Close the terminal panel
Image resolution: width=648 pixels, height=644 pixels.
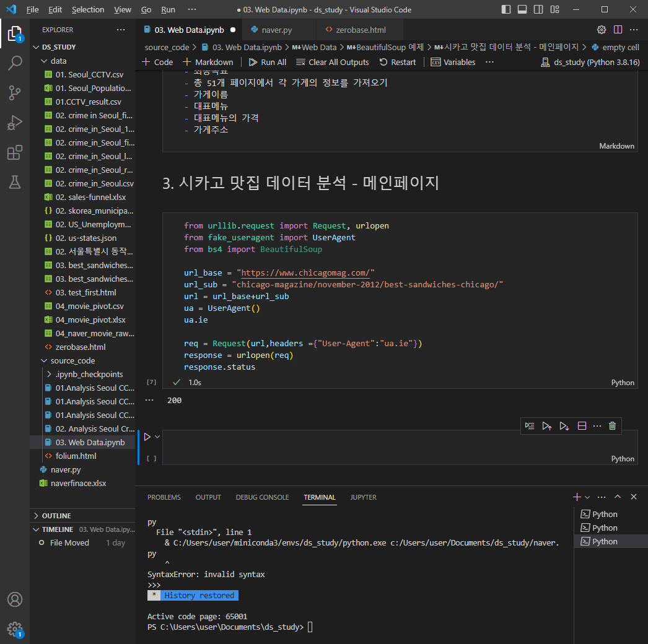coord(634,497)
